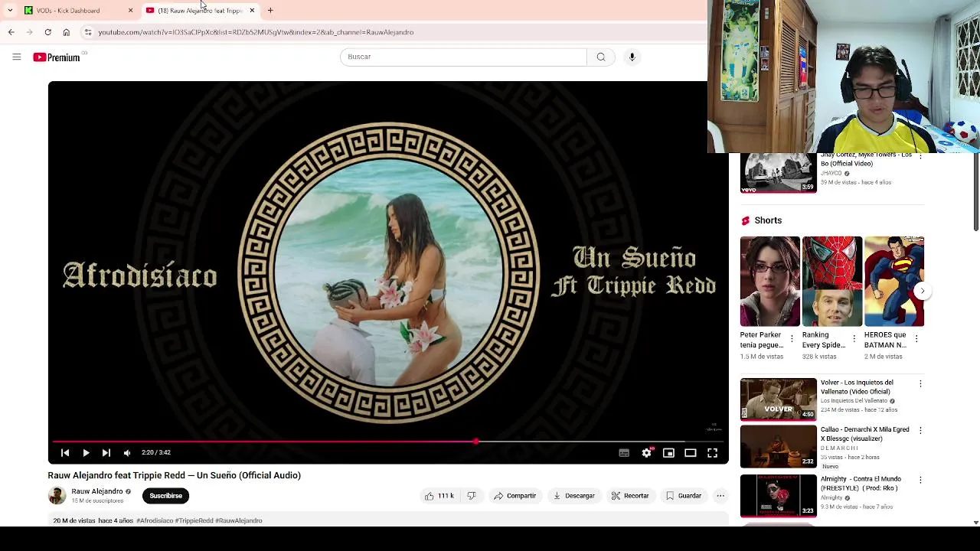980x551 pixels.
Task: Click the unplayed portion of the progress bar
Action: (601, 442)
